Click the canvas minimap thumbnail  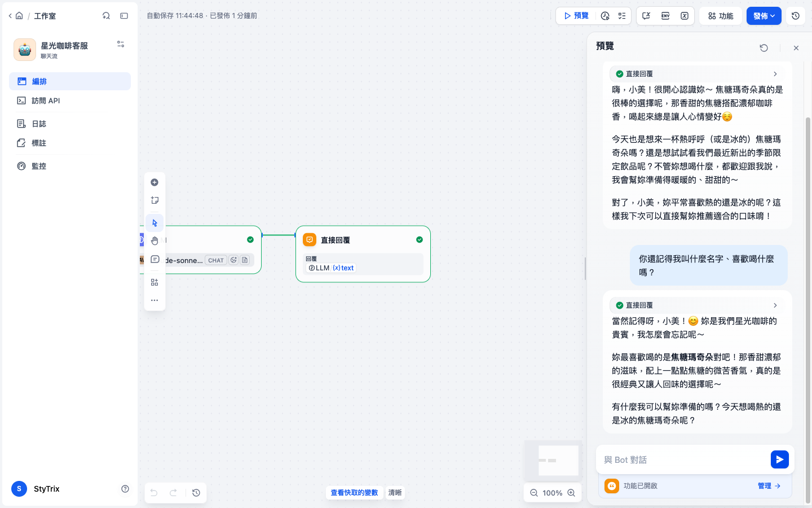click(553, 460)
